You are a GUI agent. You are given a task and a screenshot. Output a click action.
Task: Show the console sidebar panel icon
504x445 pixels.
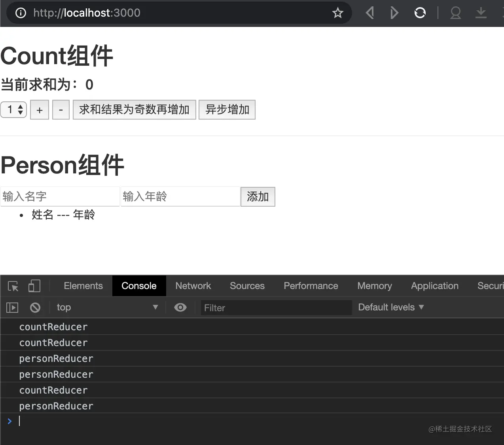pos(12,307)
